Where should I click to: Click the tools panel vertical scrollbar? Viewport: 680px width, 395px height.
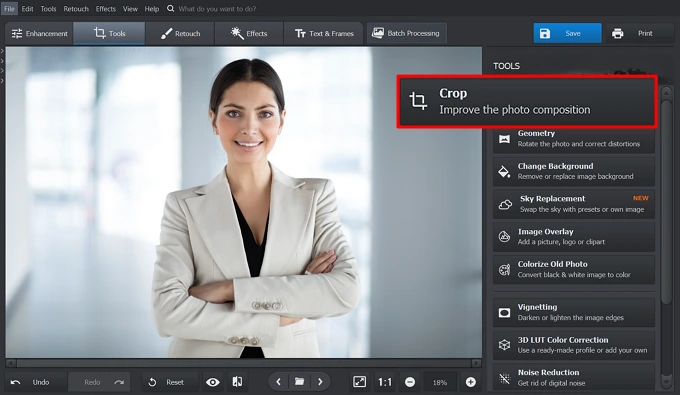(667, 202)
